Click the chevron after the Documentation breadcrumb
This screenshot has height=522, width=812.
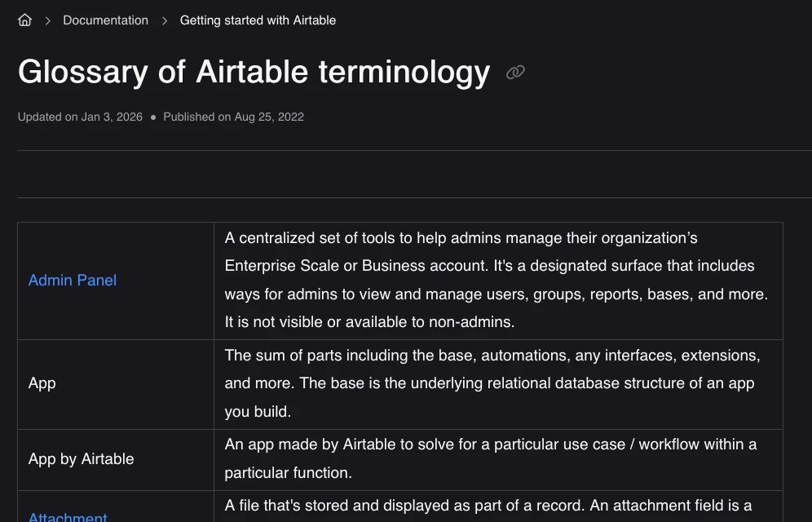pos(165,20)
